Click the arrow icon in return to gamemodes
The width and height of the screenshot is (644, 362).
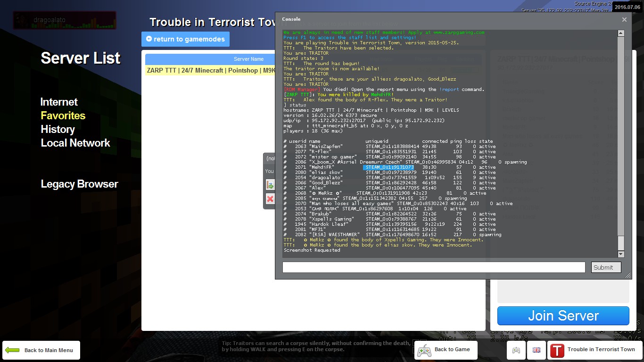pos(149,39)
